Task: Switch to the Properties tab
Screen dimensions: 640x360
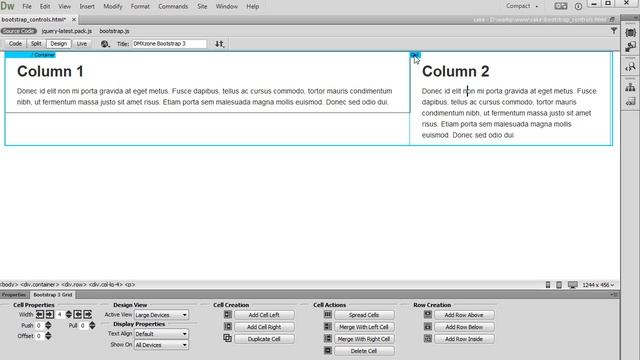Action: (14, 295)
